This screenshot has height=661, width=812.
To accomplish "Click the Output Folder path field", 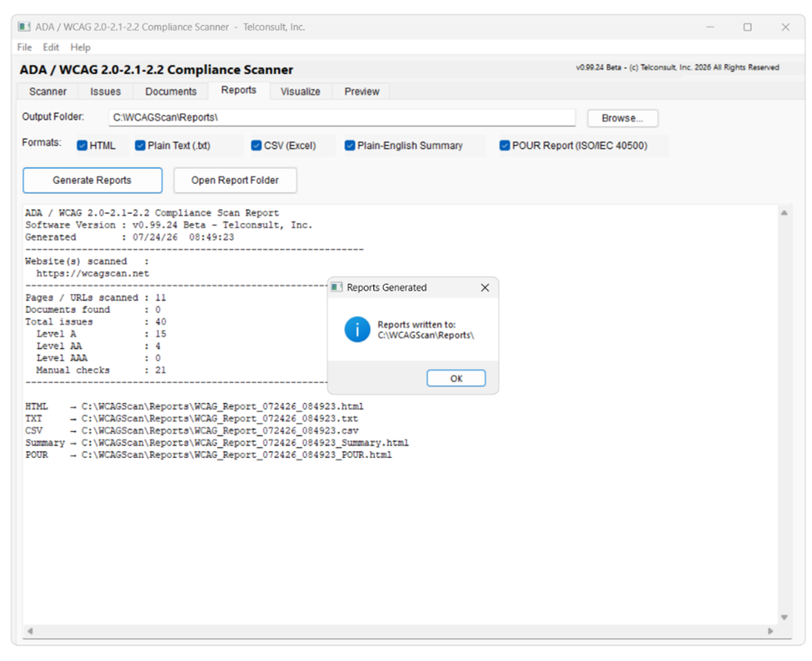I will tap(341, 117).
